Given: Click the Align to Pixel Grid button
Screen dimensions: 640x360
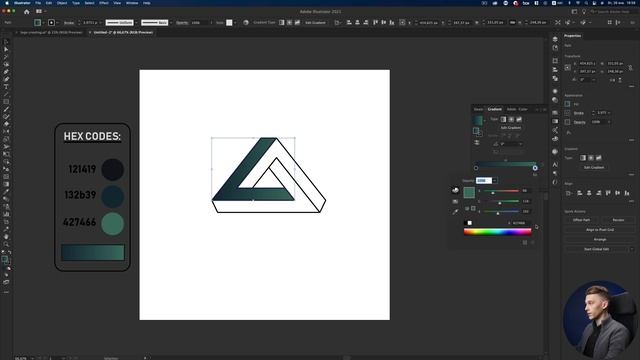Looking at the screenshot, I should pyautogui.click(x=600, y=230).
